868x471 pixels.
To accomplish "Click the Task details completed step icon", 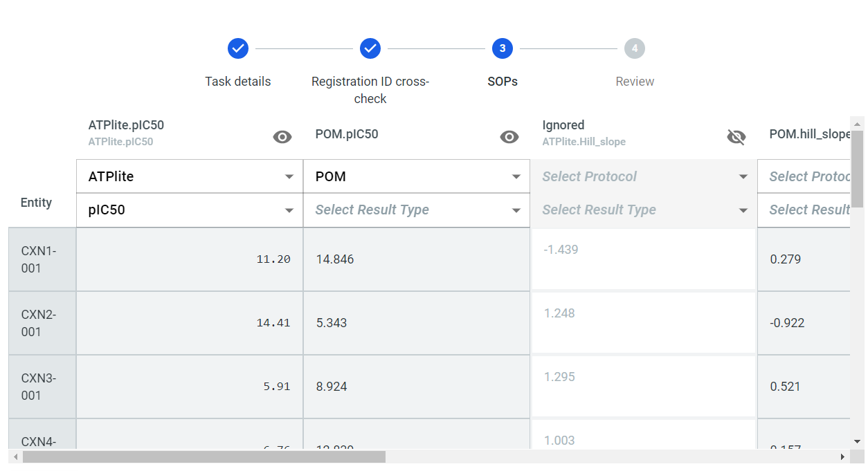I will click(237, 48).
